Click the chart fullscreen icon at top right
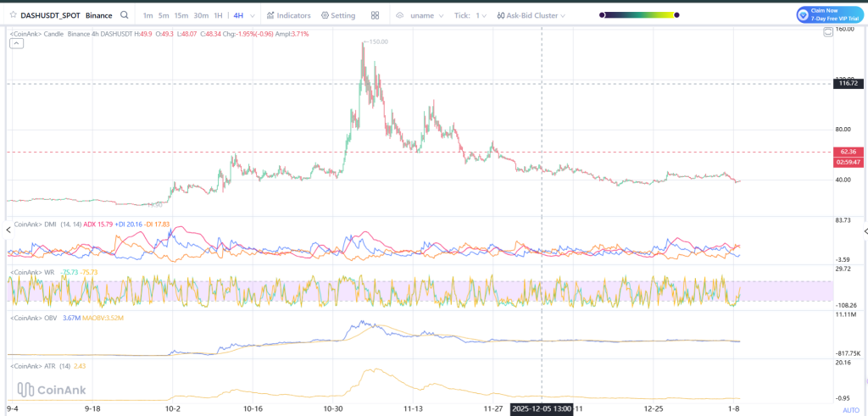The height and width of the screenshot is (416, 868). 827,33
